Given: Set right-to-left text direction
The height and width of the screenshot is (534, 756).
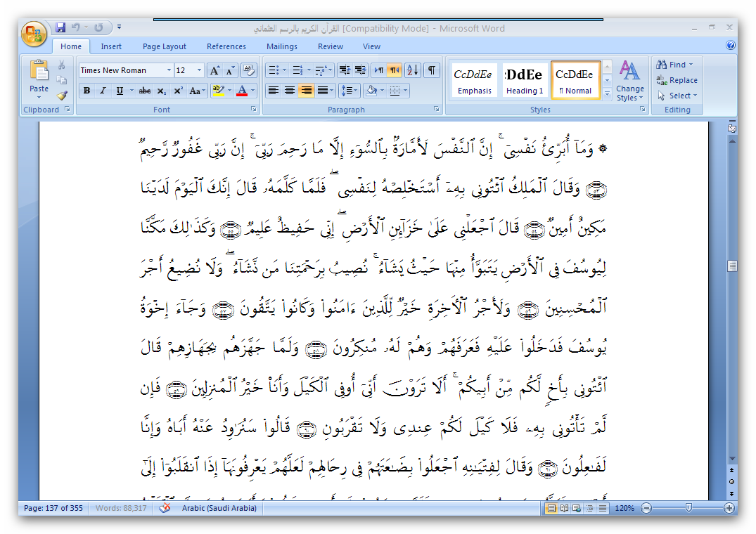Looking at the screenshot, I should 395,70.
